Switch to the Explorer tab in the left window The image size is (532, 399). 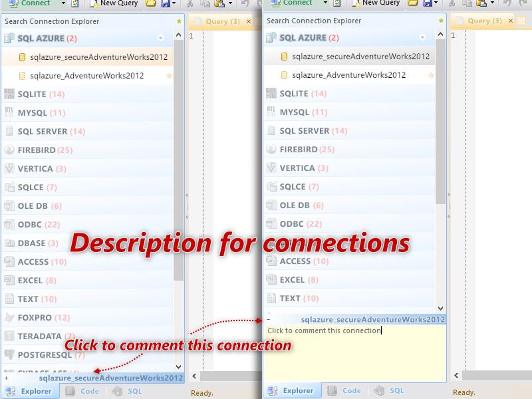point(31,391)
